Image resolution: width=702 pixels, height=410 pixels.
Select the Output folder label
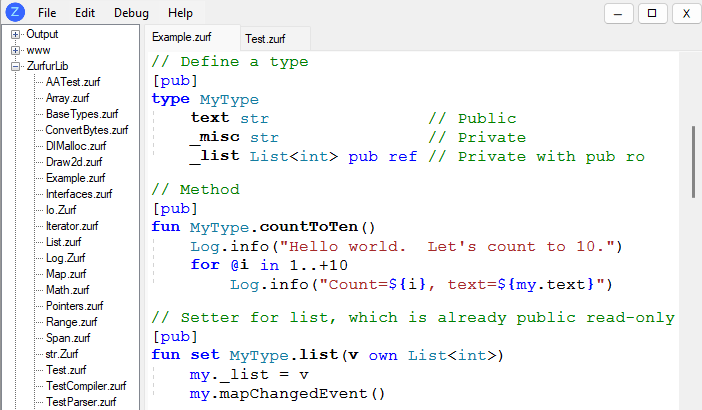coord(42,34)
